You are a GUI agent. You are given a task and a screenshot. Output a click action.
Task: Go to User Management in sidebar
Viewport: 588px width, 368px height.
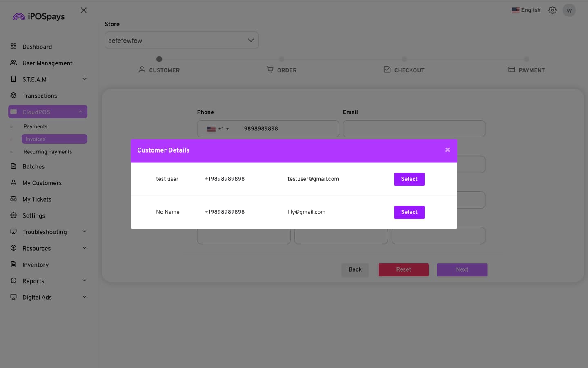pos(47,63)
